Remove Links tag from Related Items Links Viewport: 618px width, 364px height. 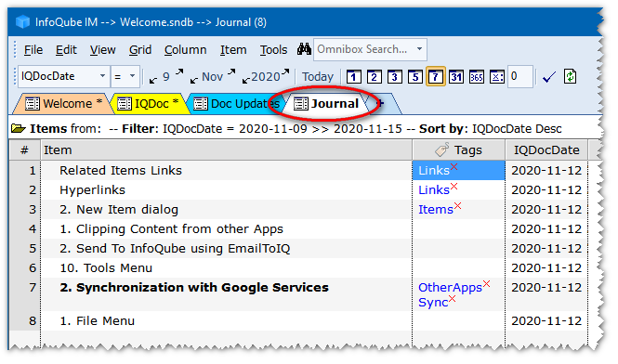tap(454, 166)
